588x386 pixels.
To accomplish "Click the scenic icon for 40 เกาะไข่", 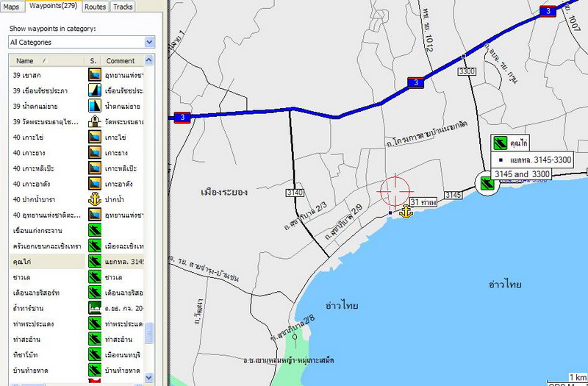I will [95, 137].
